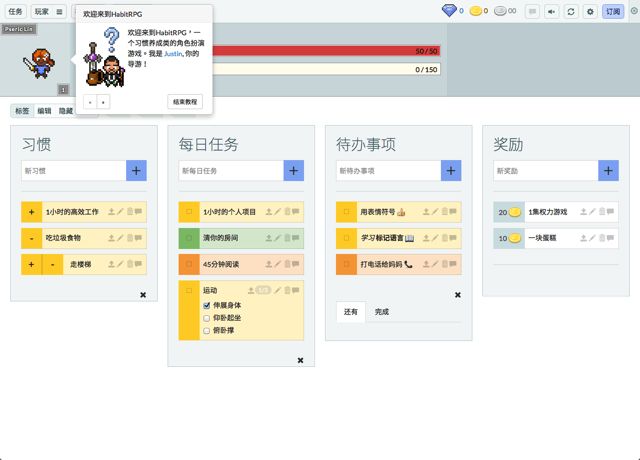Screen dimensions: 640x460
Task: Push 45分钟阅读 daily to top icon
Action: pyautogui.click(x=269, y=264)
